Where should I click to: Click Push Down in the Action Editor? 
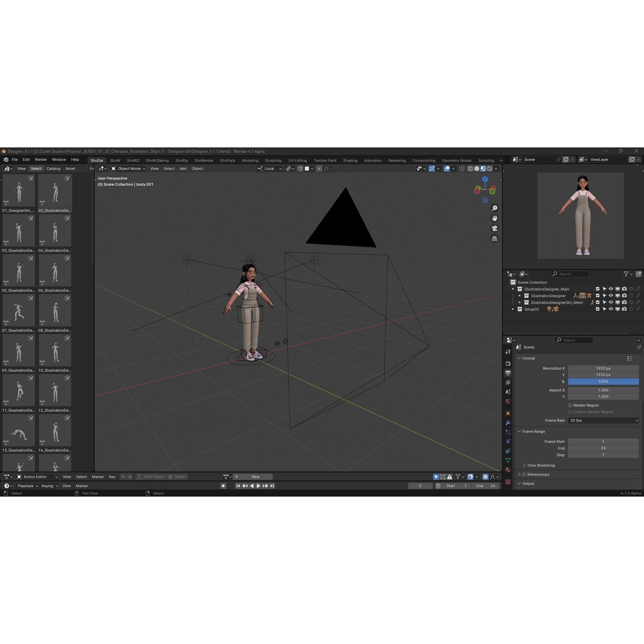[153, 476]
